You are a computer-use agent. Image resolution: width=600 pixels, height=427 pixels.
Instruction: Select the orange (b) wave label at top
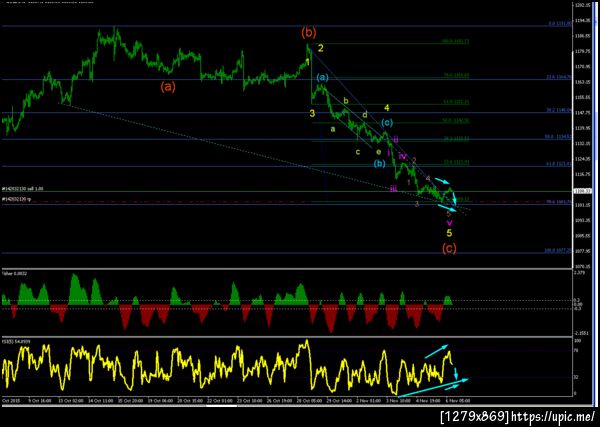tap(308, 33)
